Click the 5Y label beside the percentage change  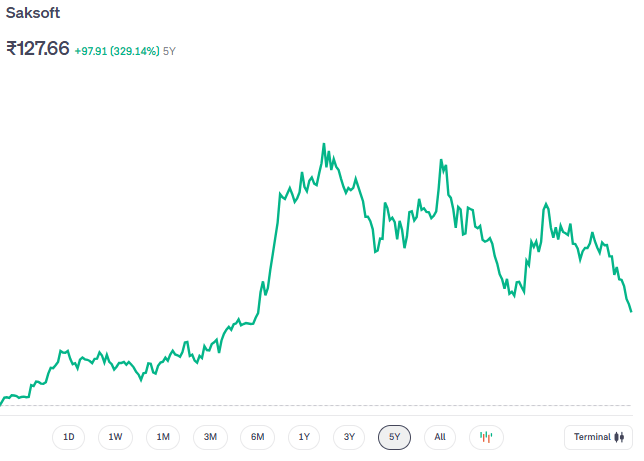(170, 50)
